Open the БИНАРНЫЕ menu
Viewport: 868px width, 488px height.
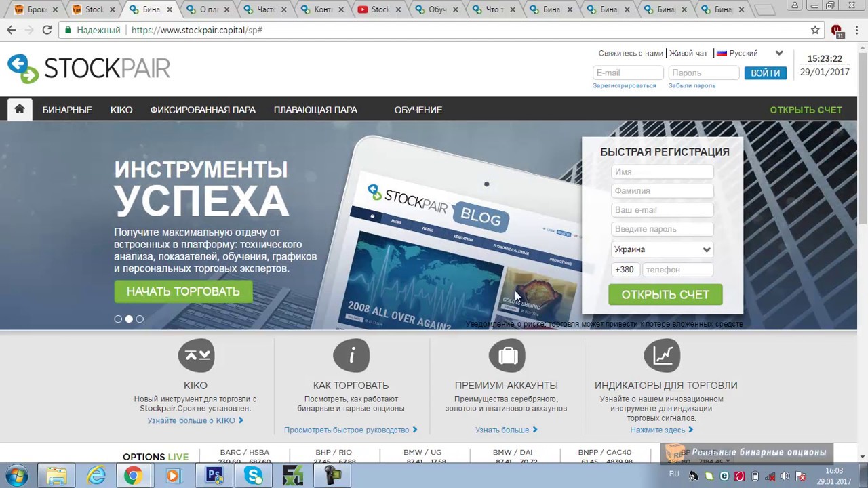pyautogui.click(x=67, y=110)
